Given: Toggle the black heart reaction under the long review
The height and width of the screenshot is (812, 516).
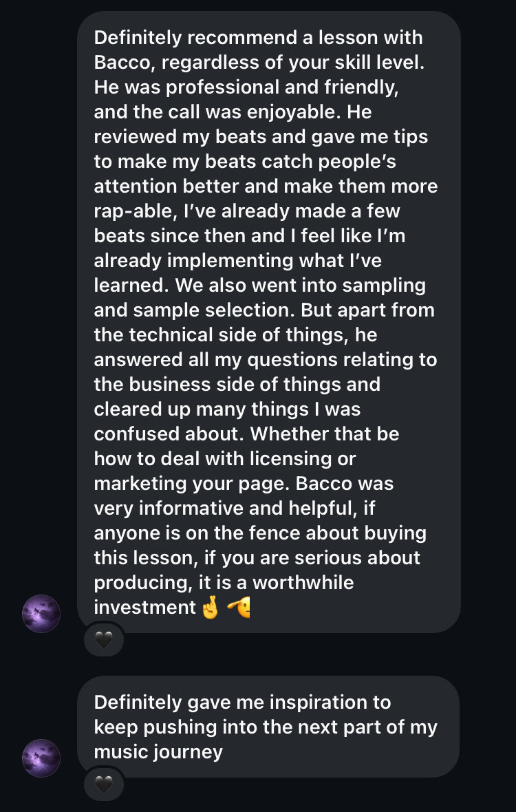Looking at the screenshot, I should (x=104, y=641).
